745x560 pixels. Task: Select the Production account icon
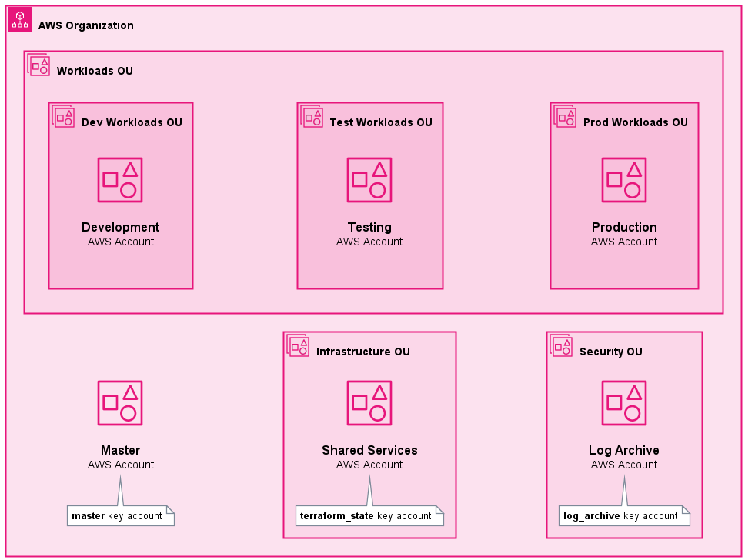point(624,180)
